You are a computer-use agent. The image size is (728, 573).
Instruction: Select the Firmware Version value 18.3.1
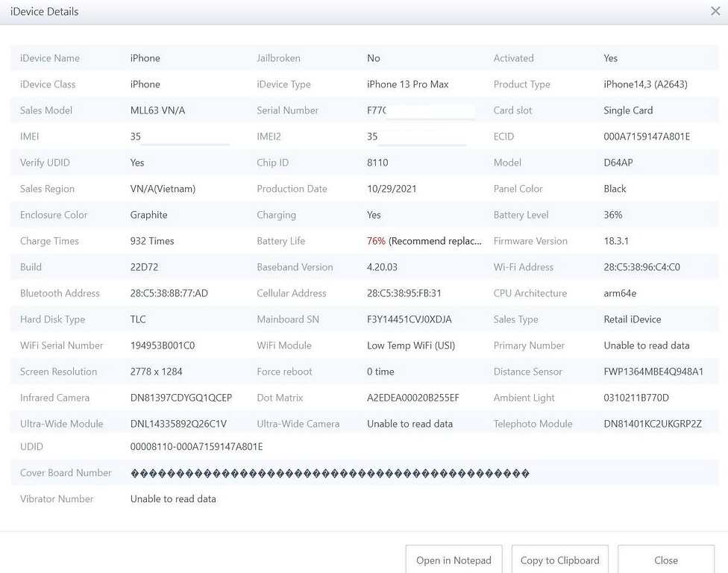616,240
